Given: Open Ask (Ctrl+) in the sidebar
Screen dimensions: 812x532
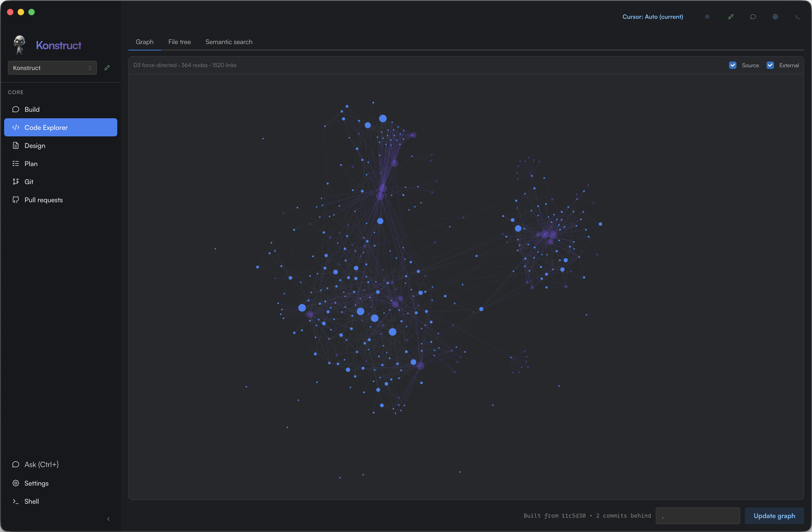Looking at the screenshot, I should [41, 464].
